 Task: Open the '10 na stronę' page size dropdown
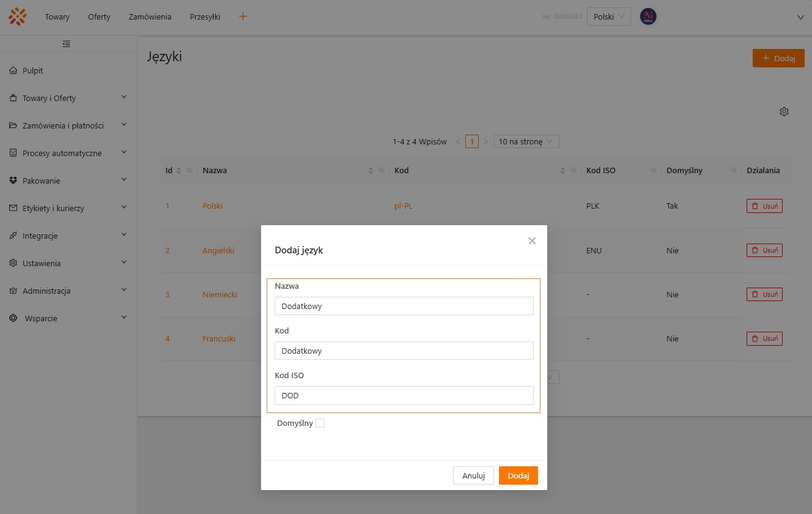[526, 141]
